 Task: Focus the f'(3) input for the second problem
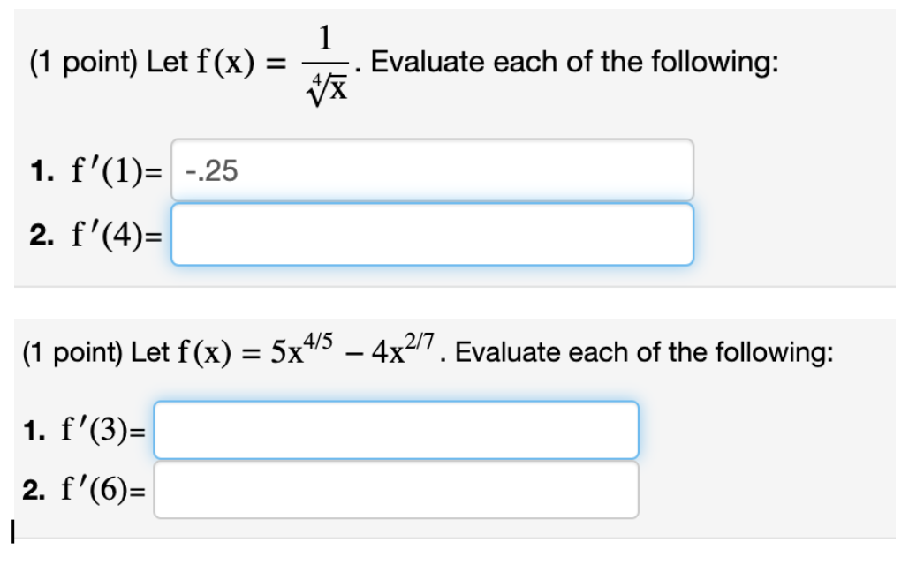click(x=398, y=430)
